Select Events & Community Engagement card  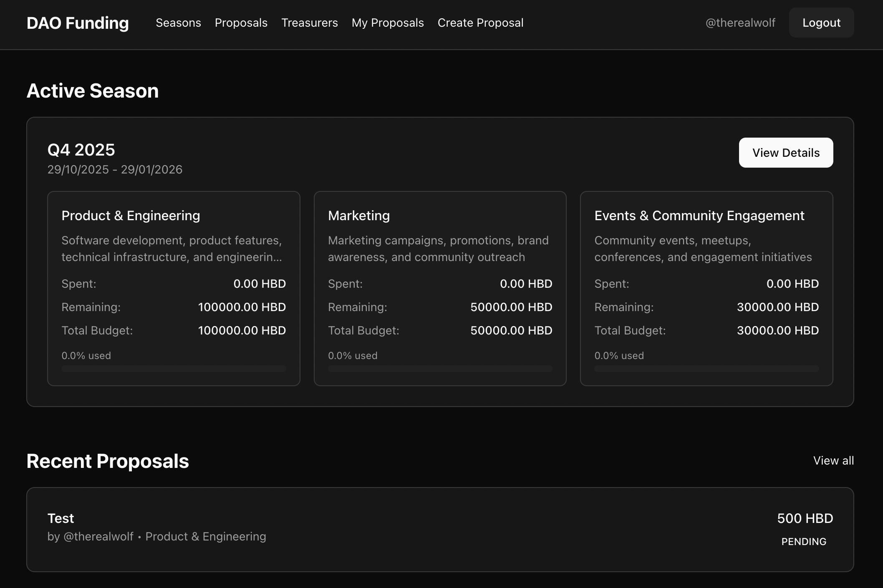pyautogui.click(x=706, y=288)
